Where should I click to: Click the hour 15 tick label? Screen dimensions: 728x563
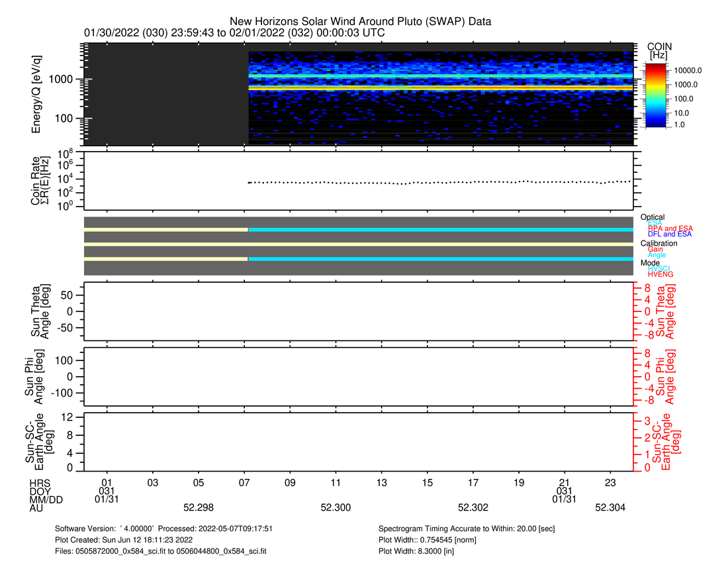coord(428,482)
